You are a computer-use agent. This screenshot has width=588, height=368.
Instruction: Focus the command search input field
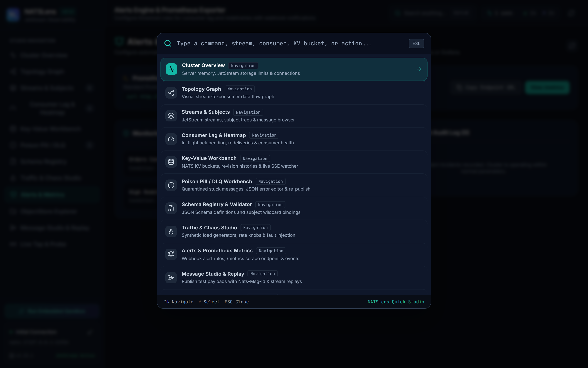click(290, 43)
